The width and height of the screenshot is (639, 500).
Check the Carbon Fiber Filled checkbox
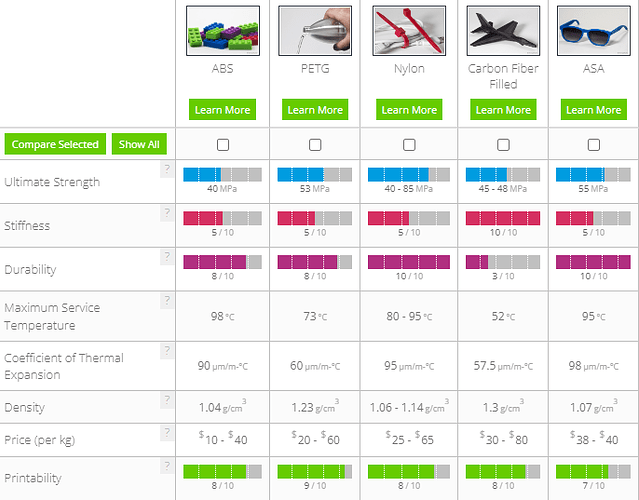tap(503, 144)
